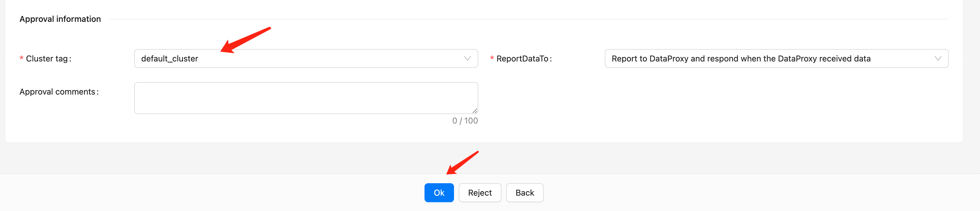Screen dimensions: 980x211
Task: Click the ReportDataTo chevron arrow
Action: pyautogui.click(x=938, y=59)
